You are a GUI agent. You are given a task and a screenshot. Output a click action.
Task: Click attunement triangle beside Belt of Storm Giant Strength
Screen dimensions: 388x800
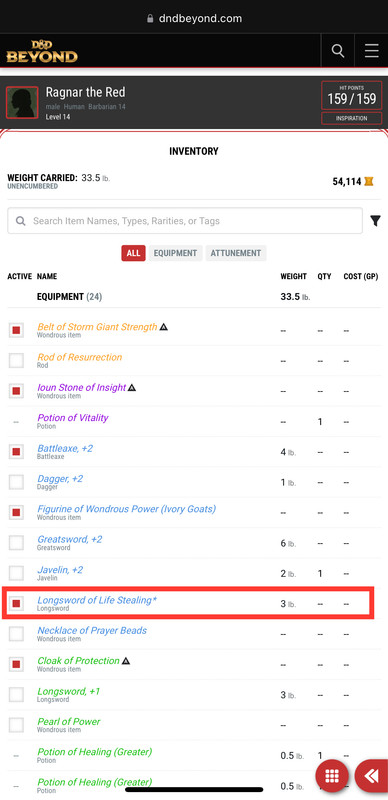[x=163, y=327]
